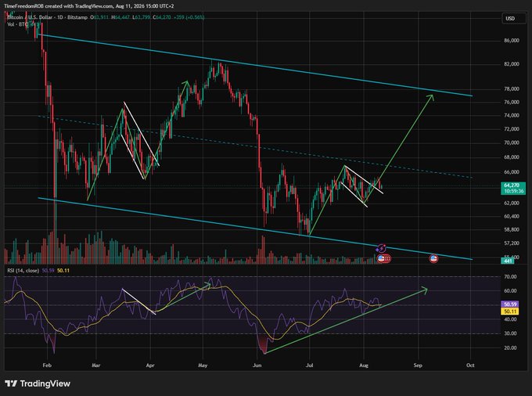
Task: Click the current price label 64,270
Action: (513, 185)
